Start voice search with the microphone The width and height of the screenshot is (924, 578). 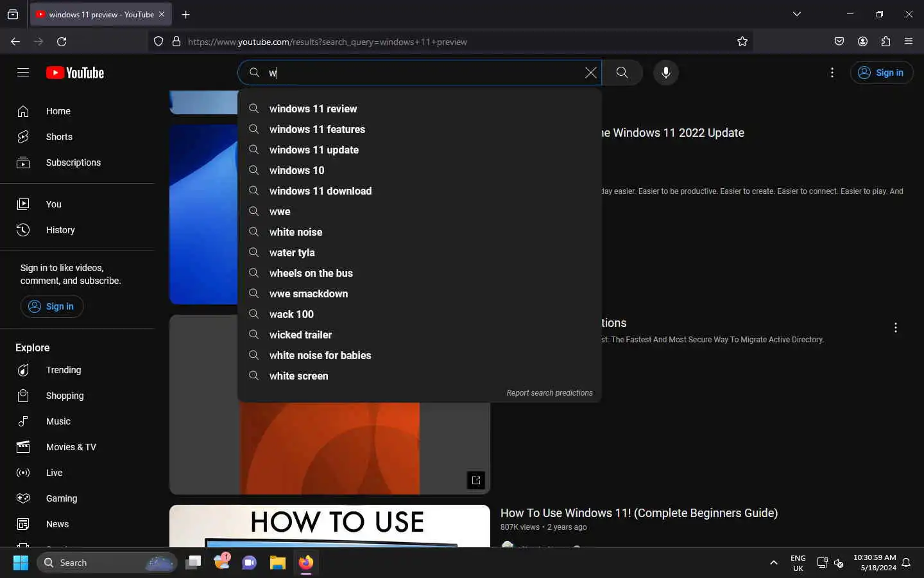coord(666,73)
